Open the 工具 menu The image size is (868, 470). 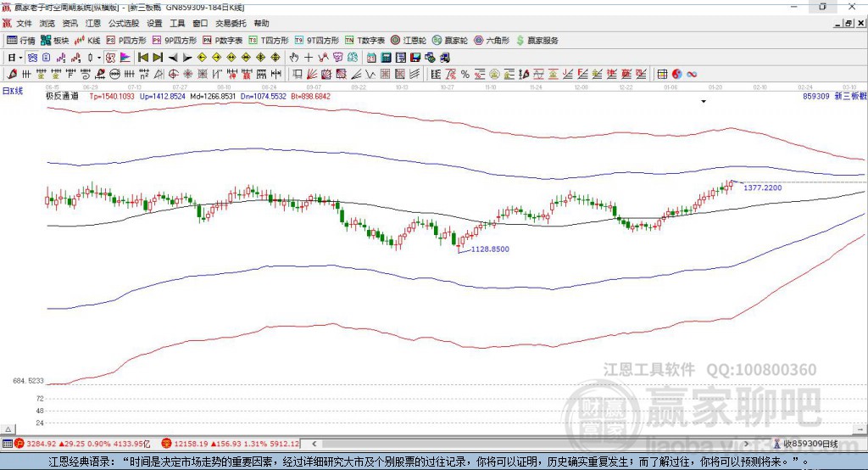[177, 23]
